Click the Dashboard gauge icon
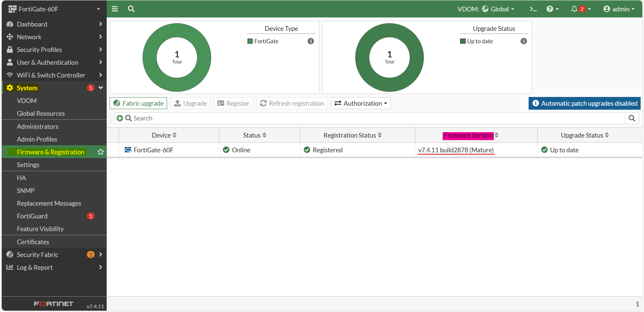This screenshot has height=312, width=644. tap(10, 24)
